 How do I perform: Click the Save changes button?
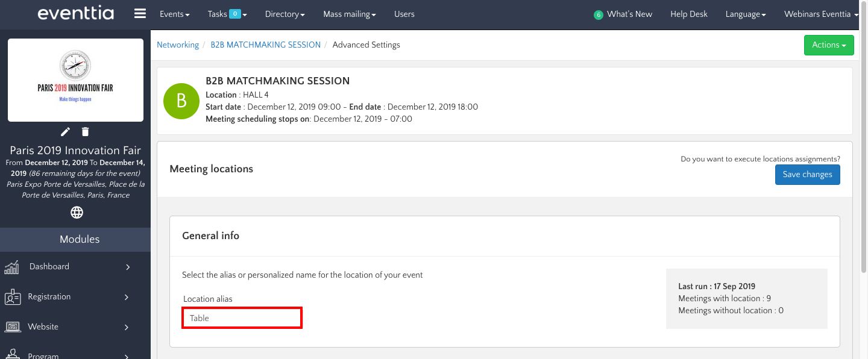(807, 174)
